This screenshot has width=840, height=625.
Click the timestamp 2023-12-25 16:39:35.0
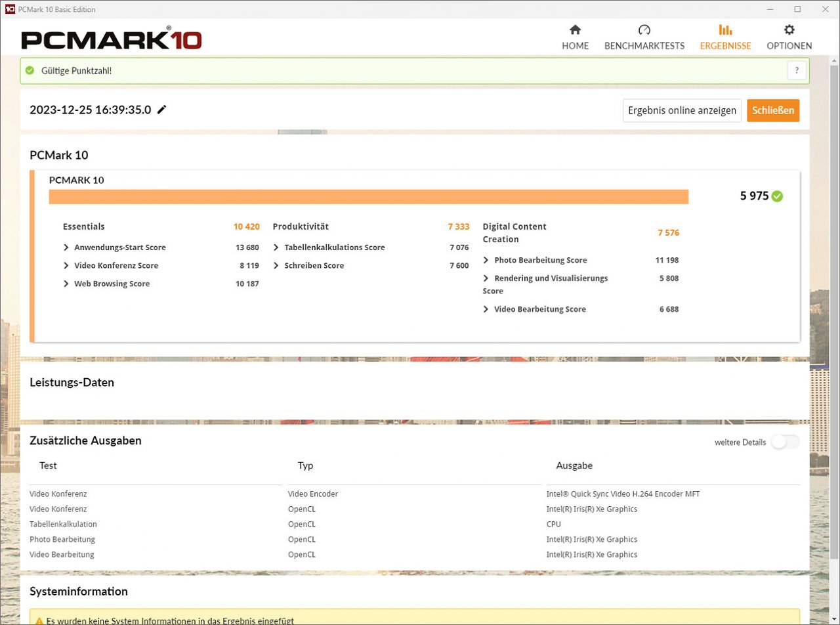[90, 110]
